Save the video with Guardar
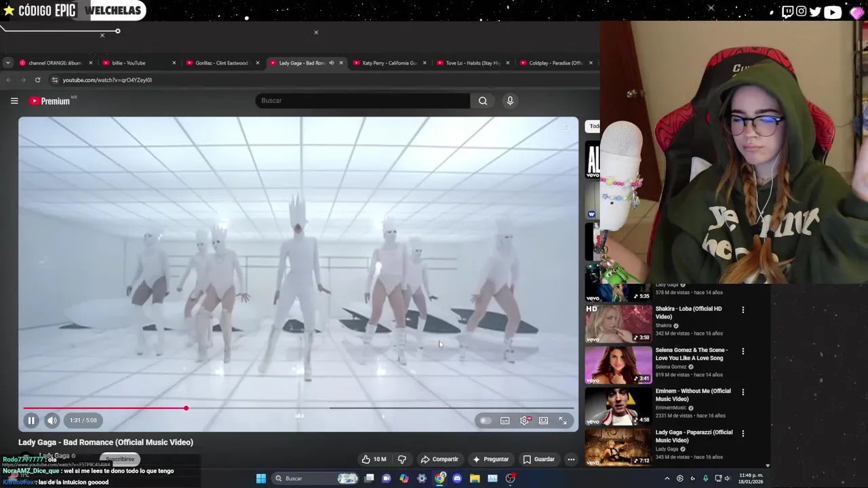868x488 pixels. tap(538, 460)
